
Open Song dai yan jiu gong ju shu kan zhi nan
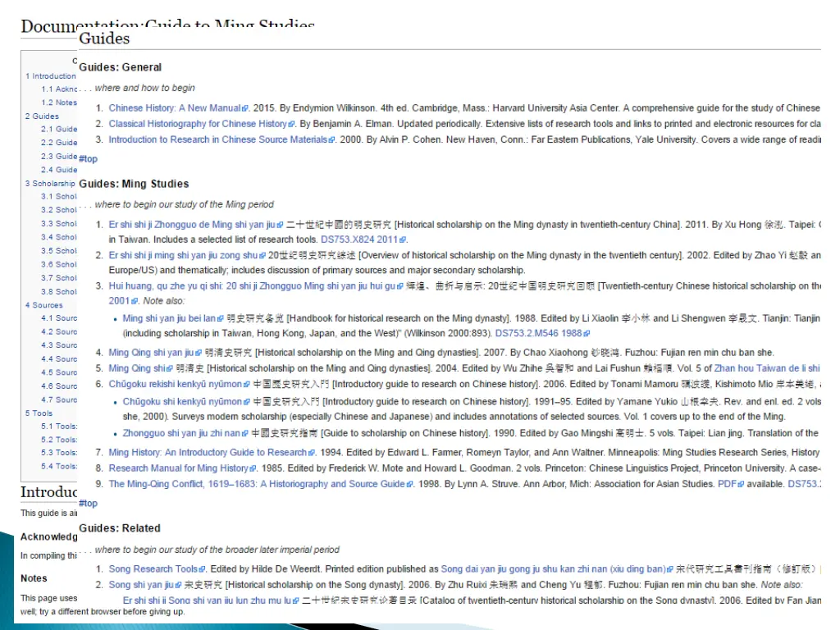[554, 569]
